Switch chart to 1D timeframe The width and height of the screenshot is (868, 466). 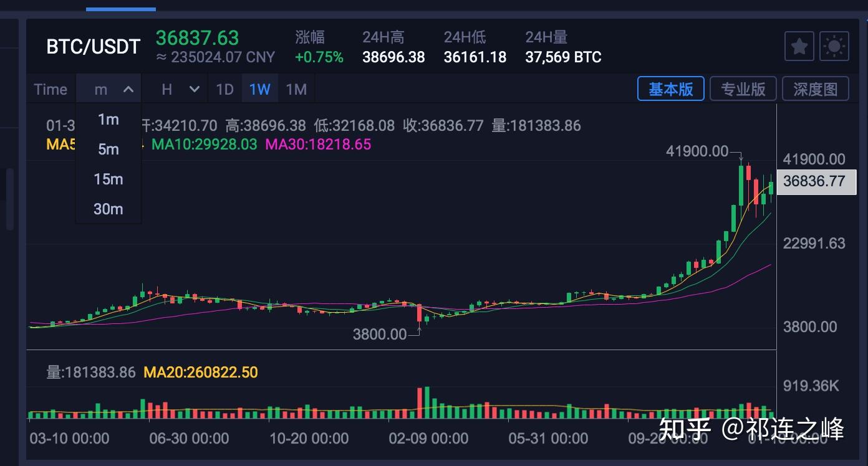tap(224, 89)
